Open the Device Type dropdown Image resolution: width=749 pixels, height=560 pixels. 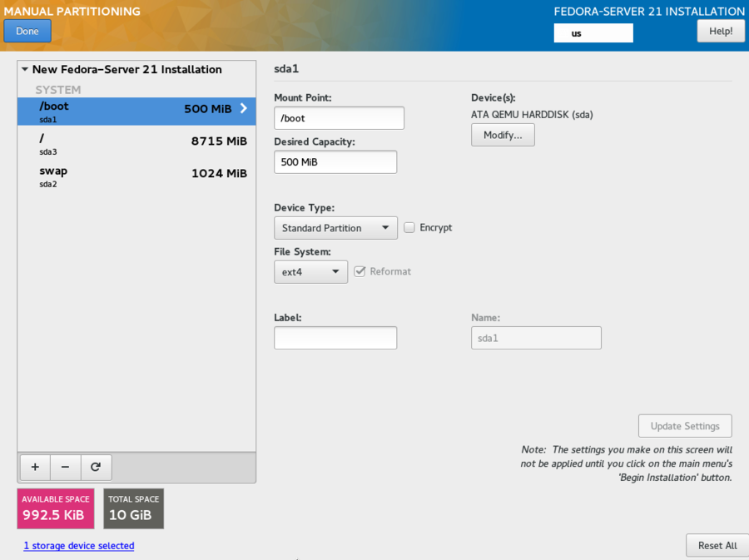[x=335, y=227]
